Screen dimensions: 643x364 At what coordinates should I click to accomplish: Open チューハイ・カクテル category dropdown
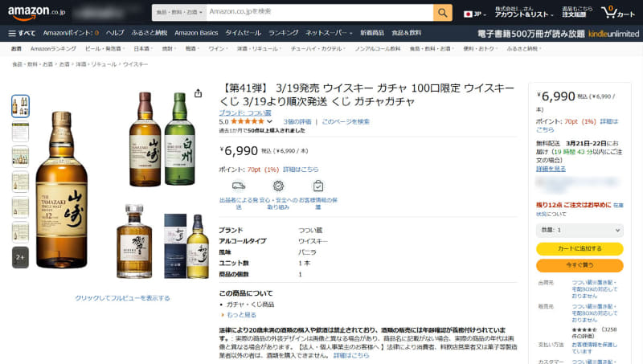[x=317, y=49]
